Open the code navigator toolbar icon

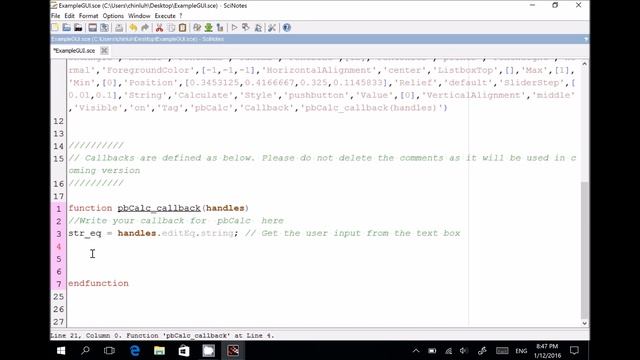tap(220, 28)
